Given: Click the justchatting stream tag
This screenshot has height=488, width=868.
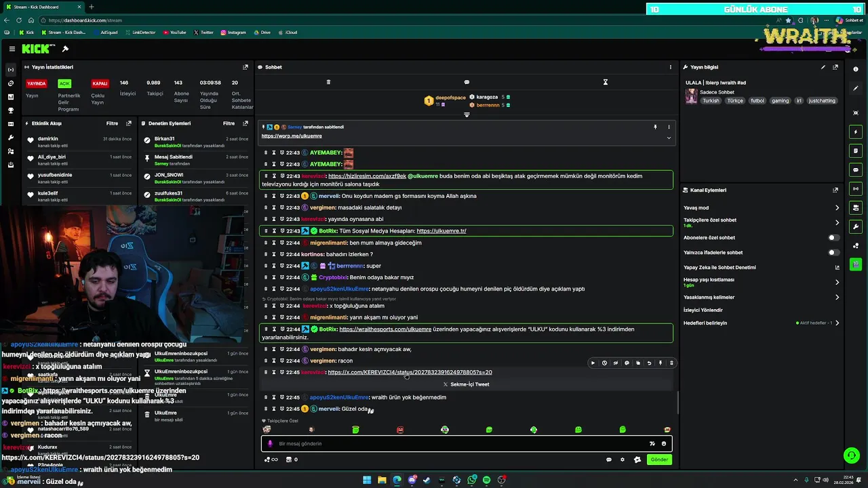Looking at the screenshot, I should click(822, 101).
